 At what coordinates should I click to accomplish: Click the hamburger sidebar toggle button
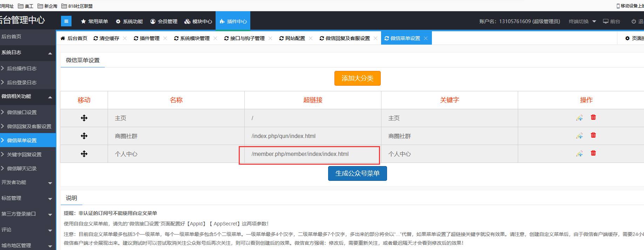pyautogui.click(x=66, y=21)
